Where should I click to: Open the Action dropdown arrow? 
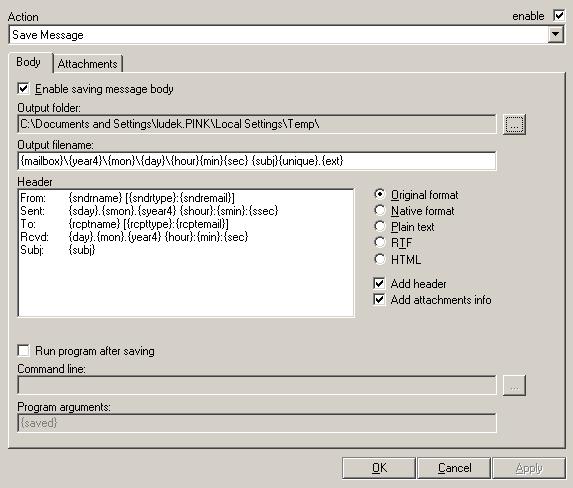coord(555,35)
